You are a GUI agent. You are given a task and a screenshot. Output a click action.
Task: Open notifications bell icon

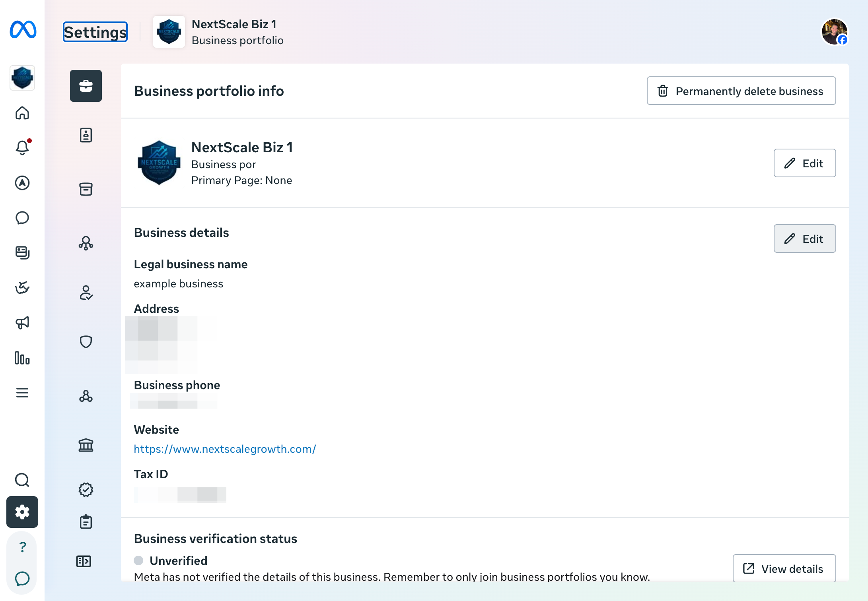(22, 147)
